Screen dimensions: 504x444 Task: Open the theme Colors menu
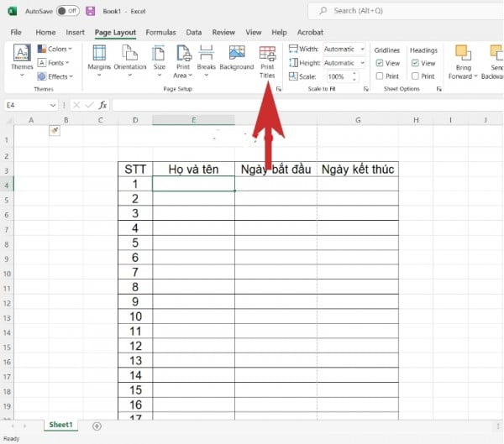[55, 49]
